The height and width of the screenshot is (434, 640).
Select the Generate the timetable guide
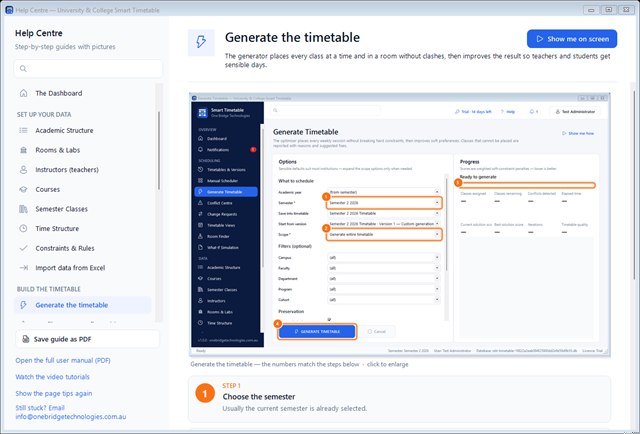83,305
